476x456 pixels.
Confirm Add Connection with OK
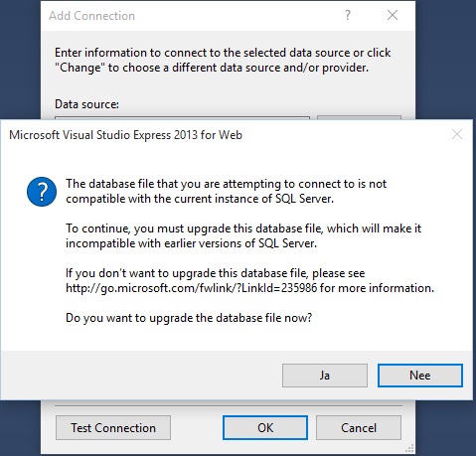(x=265, y=428)
